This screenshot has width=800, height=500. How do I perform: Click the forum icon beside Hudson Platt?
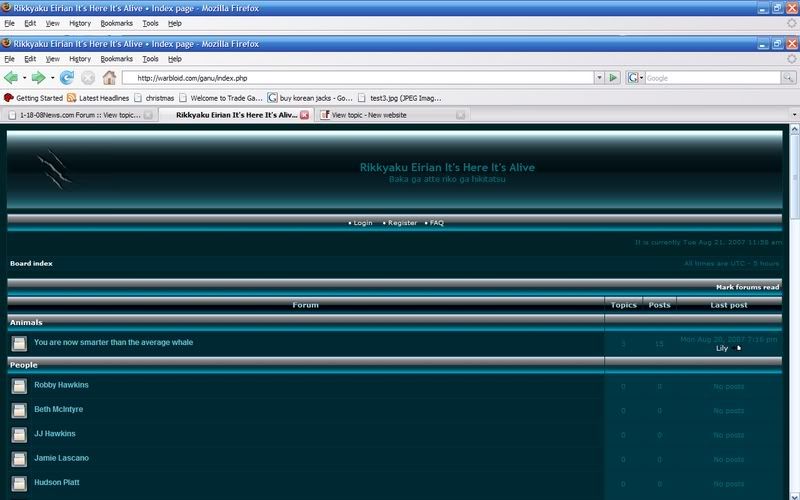point(19,484)
